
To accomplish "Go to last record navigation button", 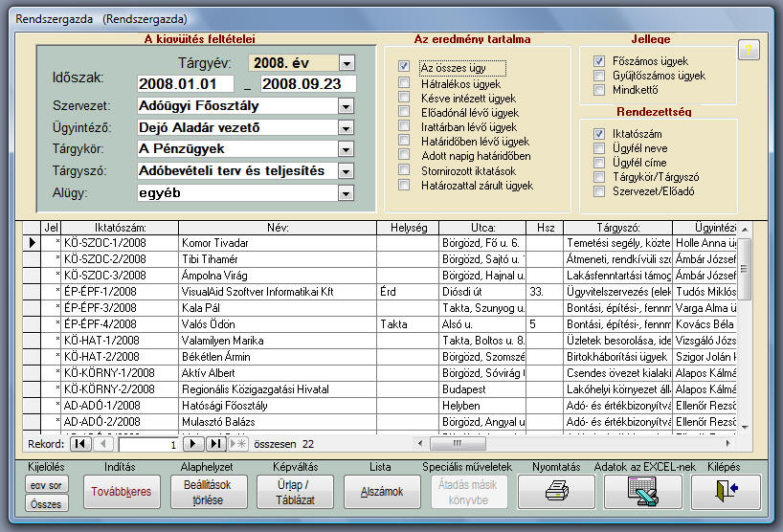I will tap(215, 444).
